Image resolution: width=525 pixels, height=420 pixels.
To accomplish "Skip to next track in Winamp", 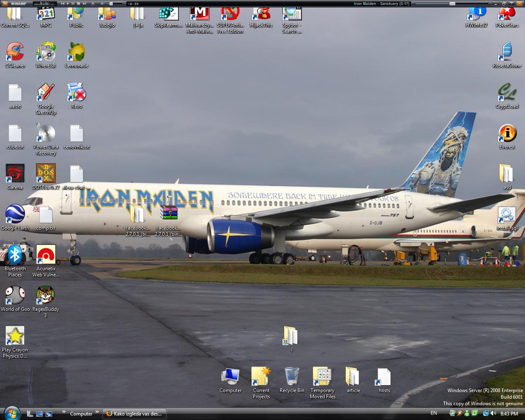I will click(84, 3).
